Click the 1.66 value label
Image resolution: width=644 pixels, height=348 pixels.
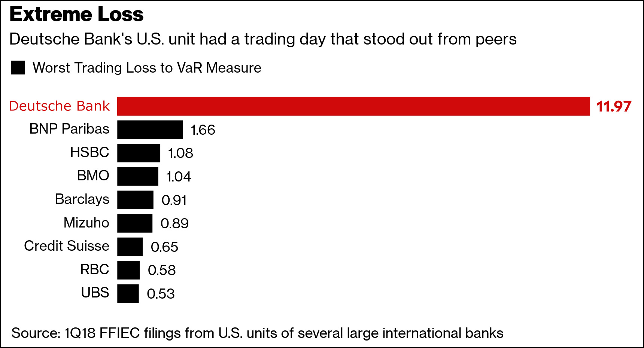pyautogui.click(x=203, y=130)
